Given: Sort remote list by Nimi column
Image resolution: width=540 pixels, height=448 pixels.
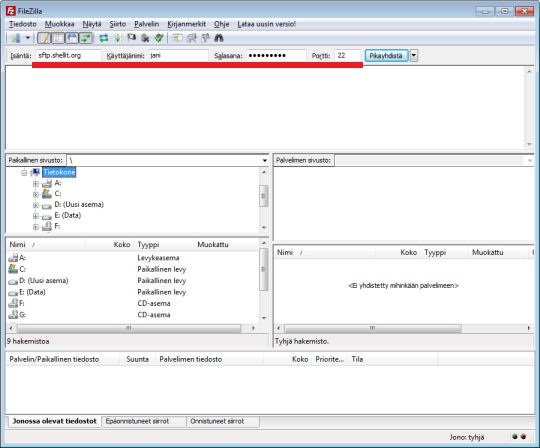Looking at the screenshot, I should 325,252.
